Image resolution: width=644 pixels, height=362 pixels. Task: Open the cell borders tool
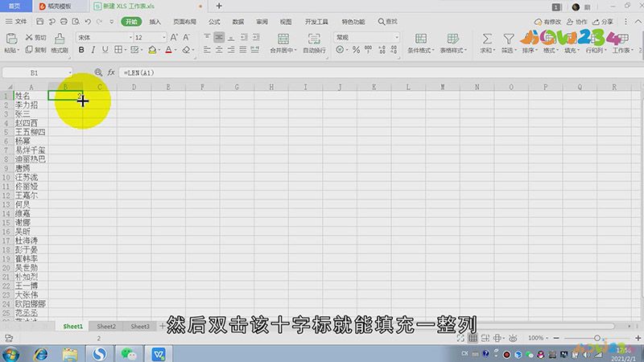(118, 50)
